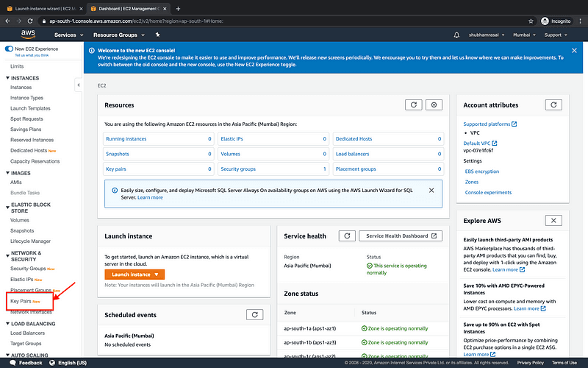
Task: Click Running instances resource link
Action: tap(126, 139)
